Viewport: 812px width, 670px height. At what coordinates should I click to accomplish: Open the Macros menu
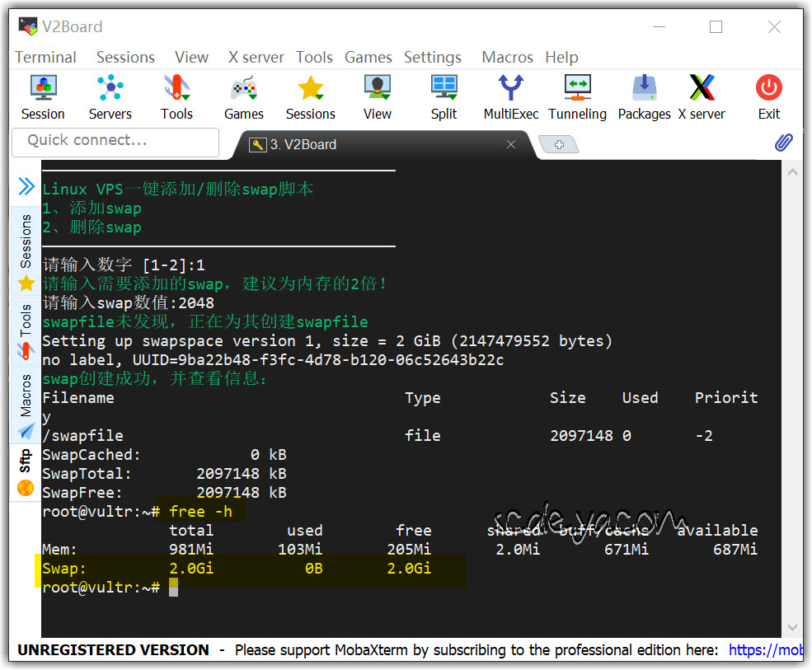(507, 57)
